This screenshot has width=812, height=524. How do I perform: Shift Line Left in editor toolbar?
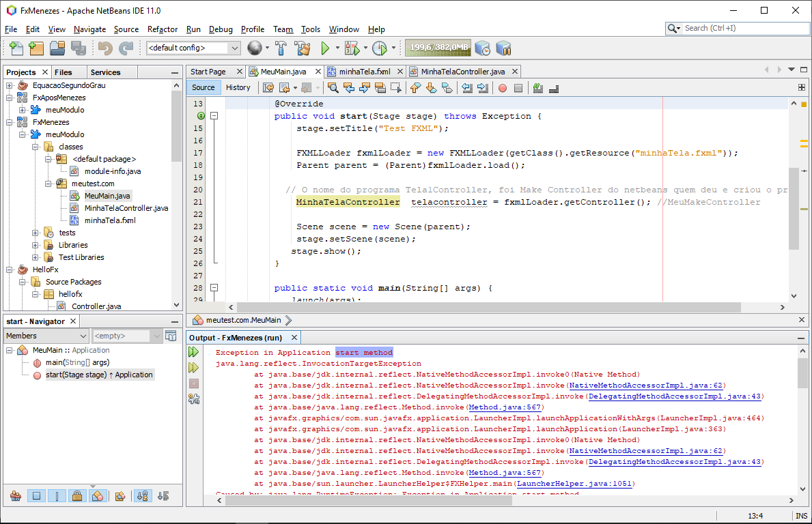coord(467,88)
